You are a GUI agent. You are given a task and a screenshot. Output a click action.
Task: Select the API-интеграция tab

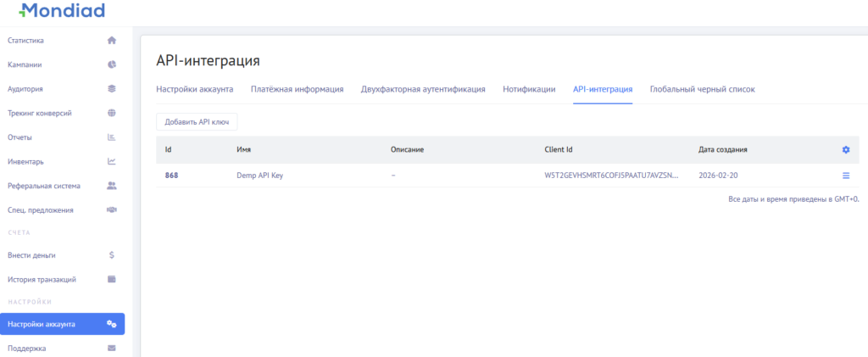[x=603, y=89]
